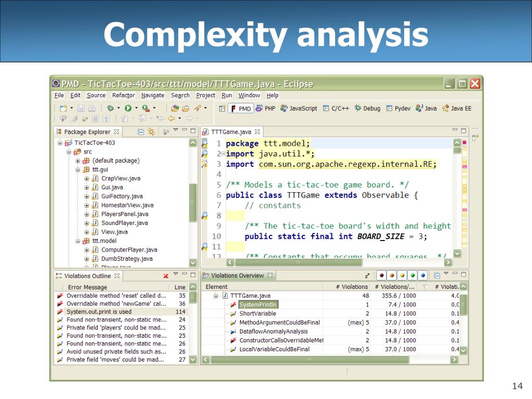Screen dimensions: 532x399
Task: Switch to Java perspective
Action: pos(426,109)
